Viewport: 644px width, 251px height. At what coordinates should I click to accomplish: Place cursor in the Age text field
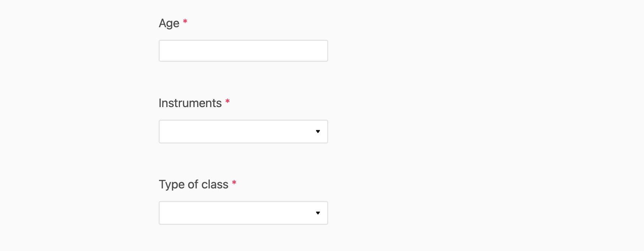[x=243, y=51]
